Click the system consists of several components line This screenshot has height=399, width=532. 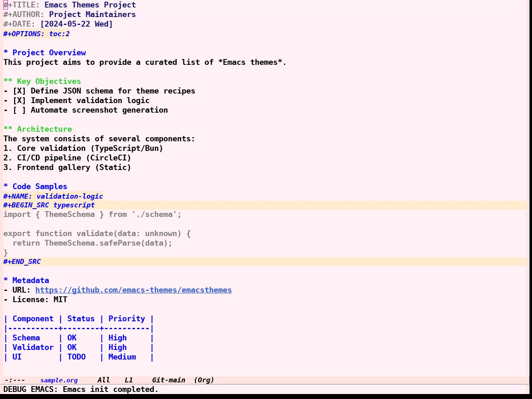99,139
